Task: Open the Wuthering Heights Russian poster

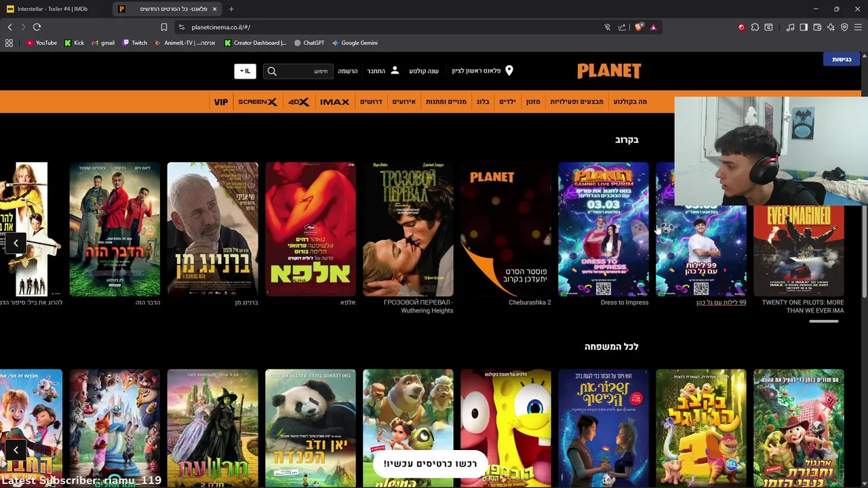Action: (408, 229)
